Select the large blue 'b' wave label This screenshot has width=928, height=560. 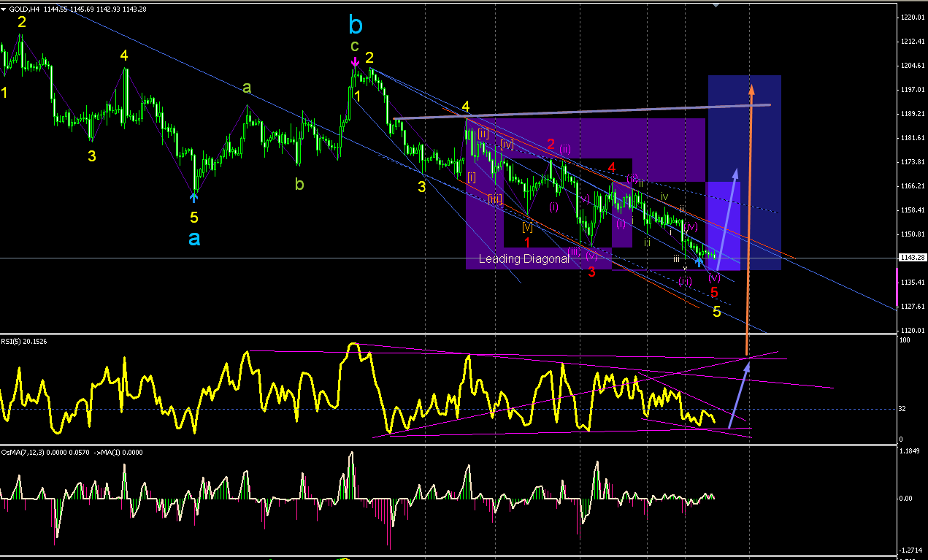[355, 26]
